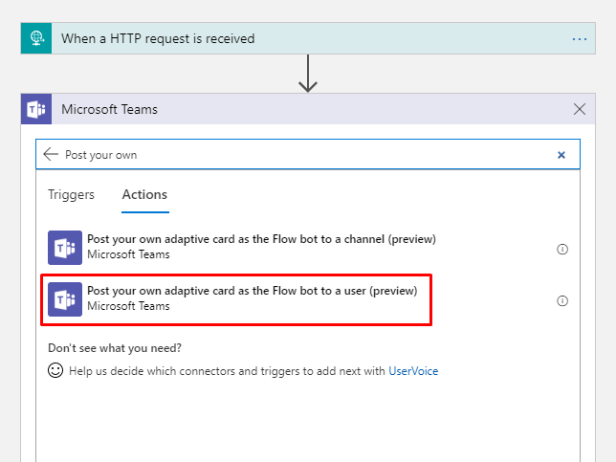Open the trigger's three-dot options menu
Screen dimensions: 616x462
tap(579, 39)
